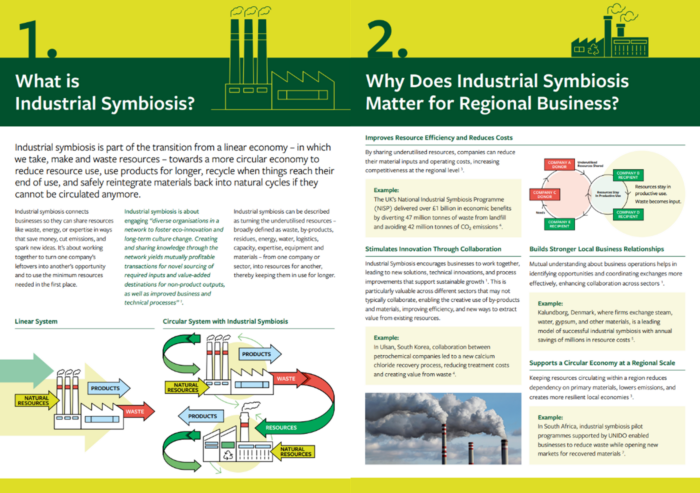Click the paragraph beginning 'Industrial symbiosis connects businesses'
The height and width of the screenshot is (493, 700).
(64, 248)
